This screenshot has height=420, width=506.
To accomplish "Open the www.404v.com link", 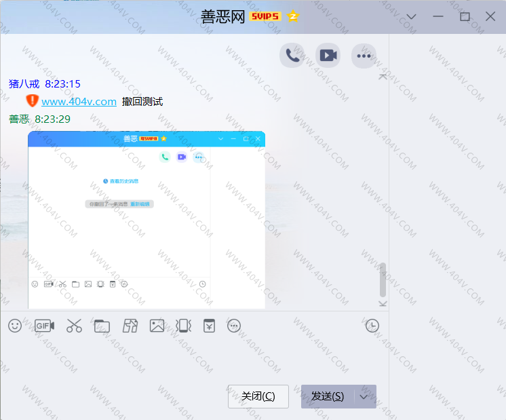I will pos(79,102).
